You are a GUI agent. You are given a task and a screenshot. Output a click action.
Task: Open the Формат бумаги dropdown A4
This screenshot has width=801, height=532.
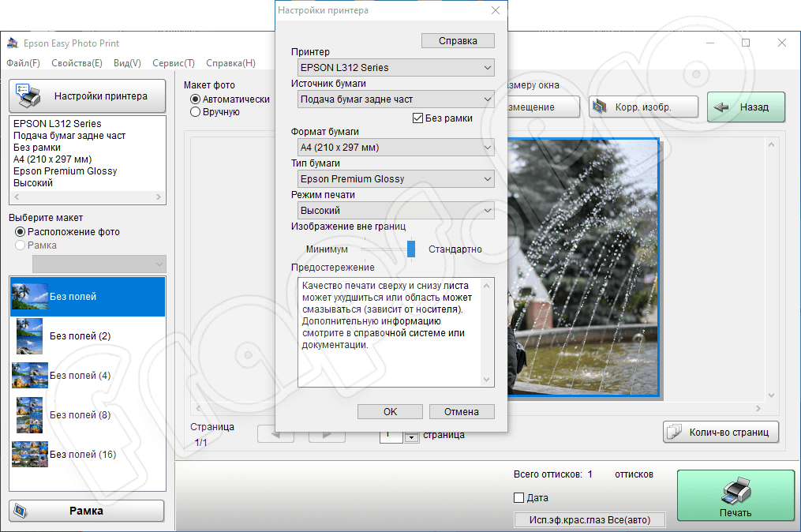pyautogui.click(x=396, y=147)
